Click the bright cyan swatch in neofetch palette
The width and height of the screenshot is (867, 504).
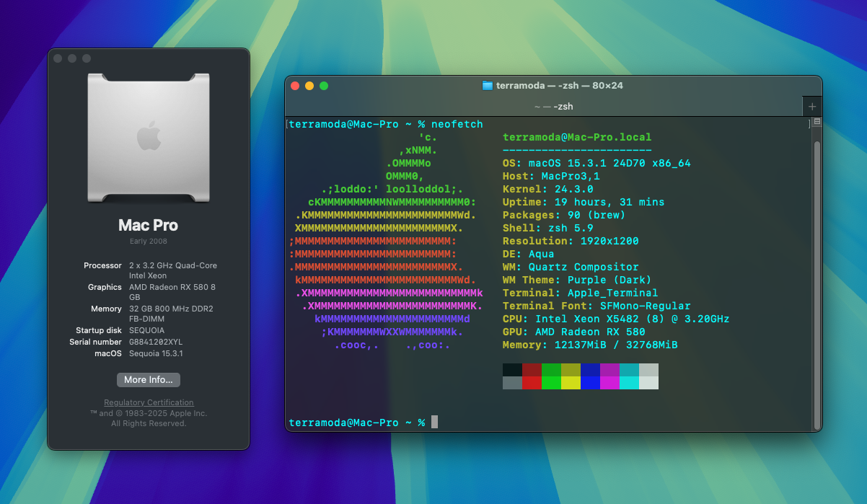629,382
